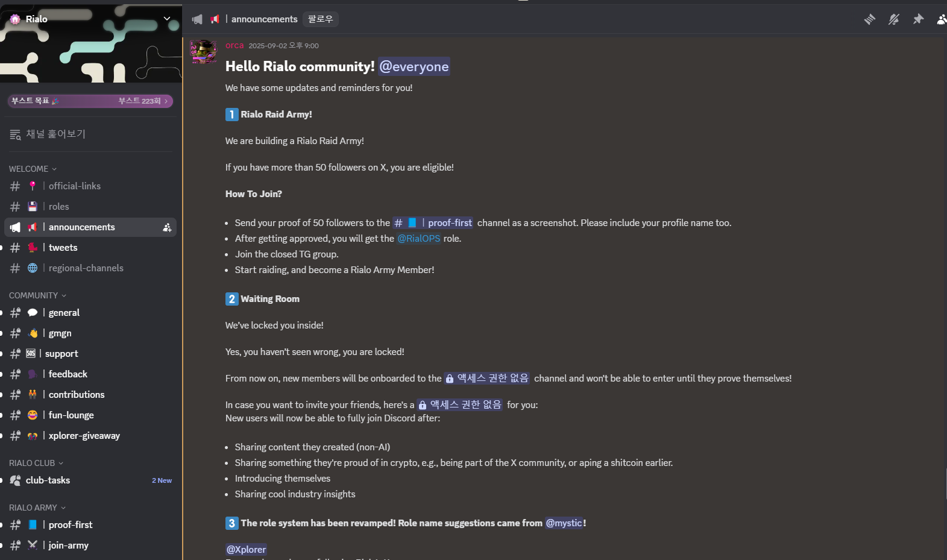The width and height of the screenshot is (947, 560).
Task: Select the announcements channel in sidebar
Action: [x=90, y=227]
